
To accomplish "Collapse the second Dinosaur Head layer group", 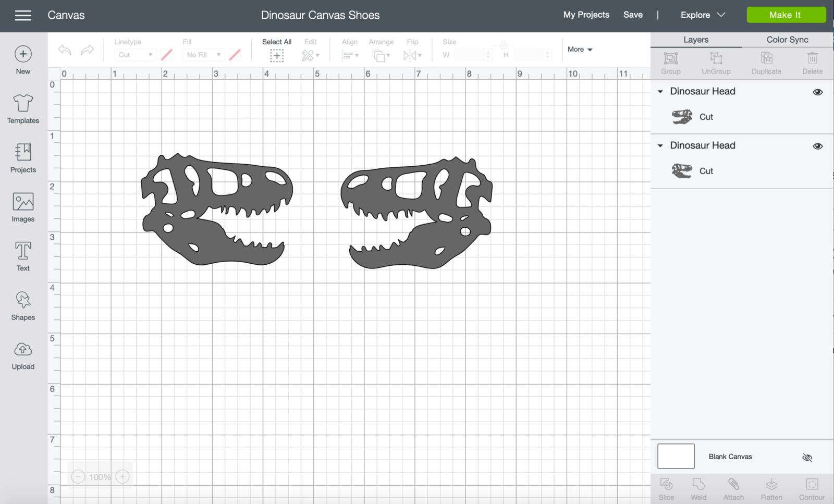I will click(x=660, y=146).
